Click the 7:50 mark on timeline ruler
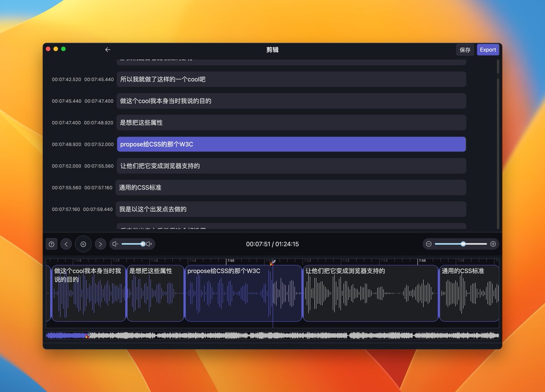The width and height of the screenshot is (545, 392). tap(230, 261)
